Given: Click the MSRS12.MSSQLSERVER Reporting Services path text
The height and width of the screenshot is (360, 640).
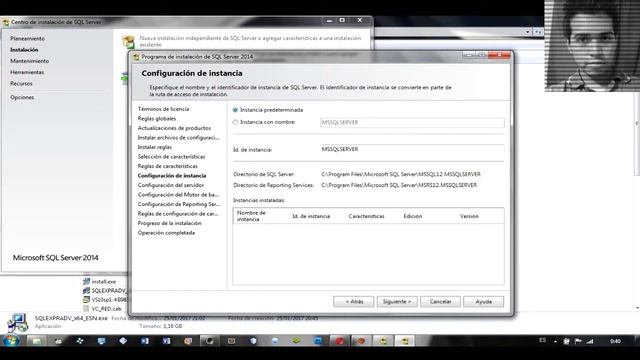Looking at the screenshot, I should [399, 185].
